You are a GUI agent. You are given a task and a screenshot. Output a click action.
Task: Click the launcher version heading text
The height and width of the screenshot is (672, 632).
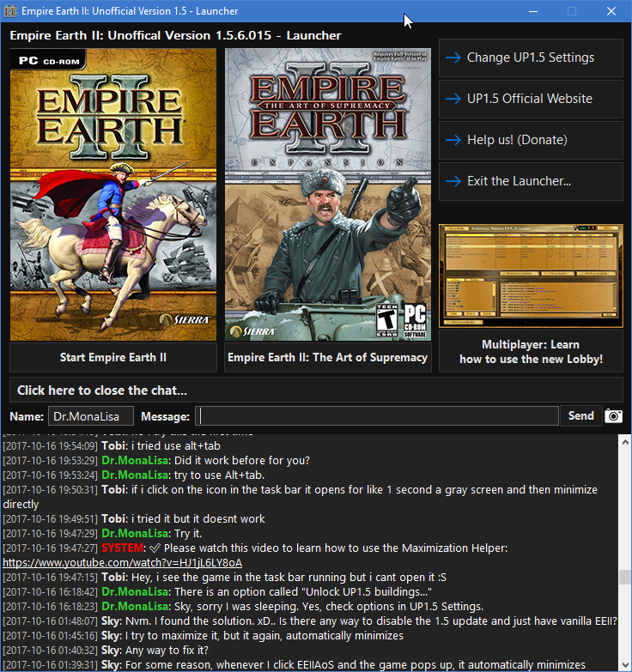coord(175,35)
